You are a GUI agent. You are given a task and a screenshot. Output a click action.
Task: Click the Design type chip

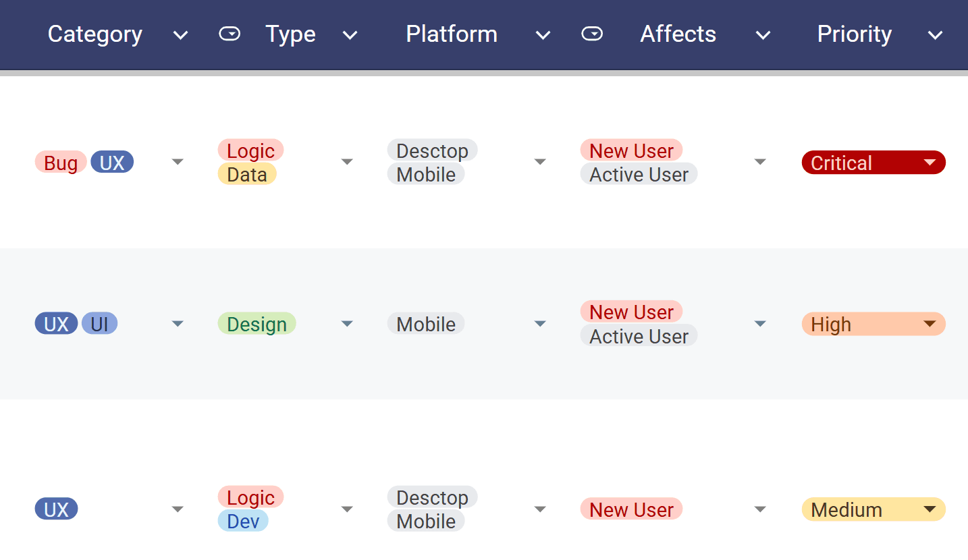point(257,324)
